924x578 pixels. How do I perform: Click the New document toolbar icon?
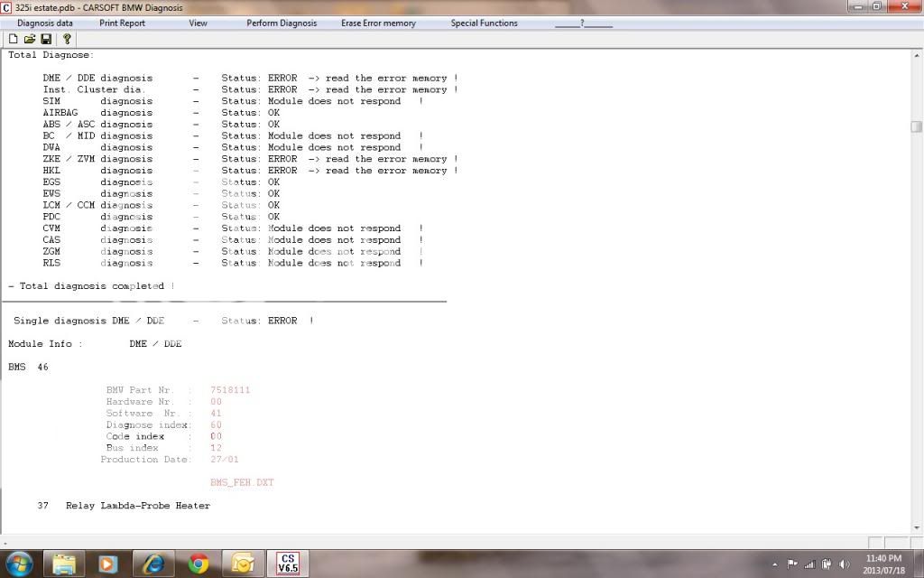click(13, 39)
